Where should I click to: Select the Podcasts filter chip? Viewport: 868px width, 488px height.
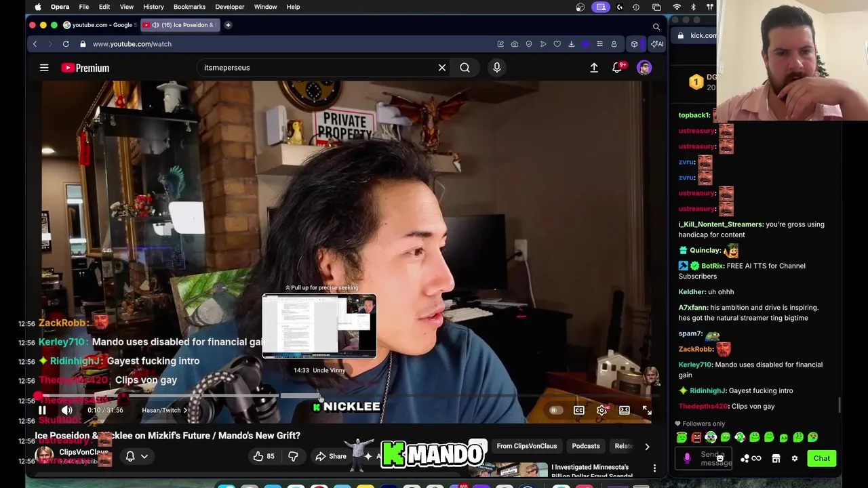point(586,446)
